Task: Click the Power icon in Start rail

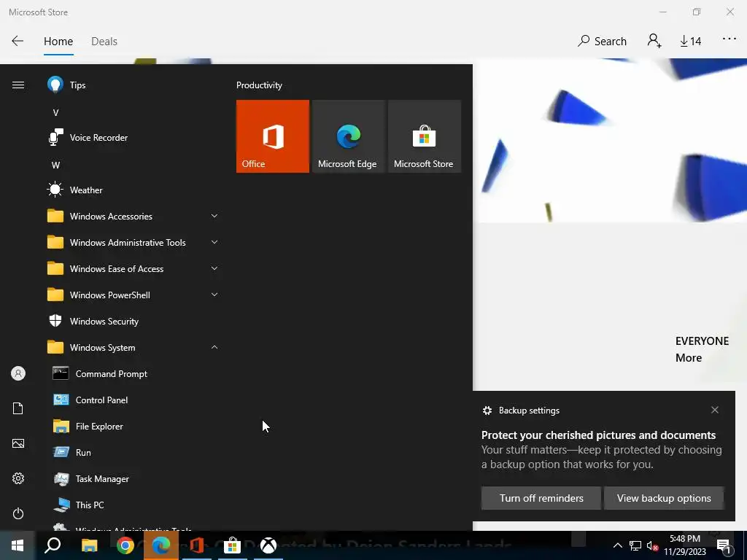Action: tap(18, 513)
